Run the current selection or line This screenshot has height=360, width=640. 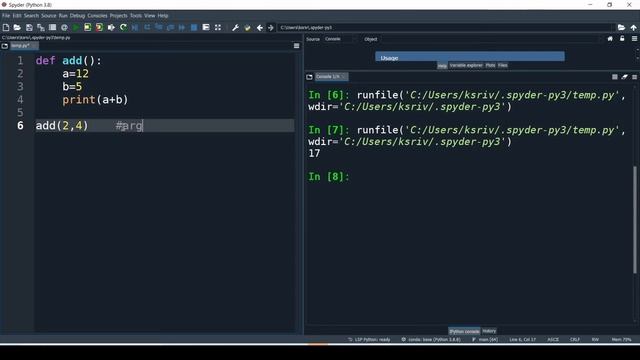pyautogui.click(x=111, y=27)
